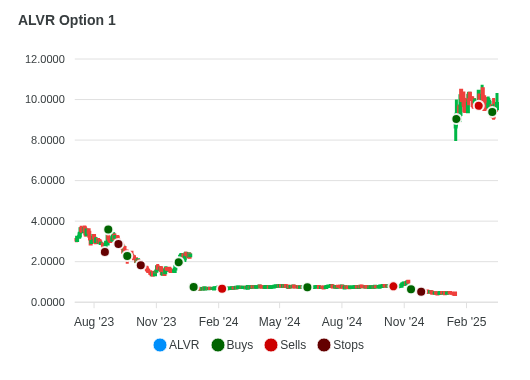Click the Nov '24 x-axis label

click(x=404, y=322)
